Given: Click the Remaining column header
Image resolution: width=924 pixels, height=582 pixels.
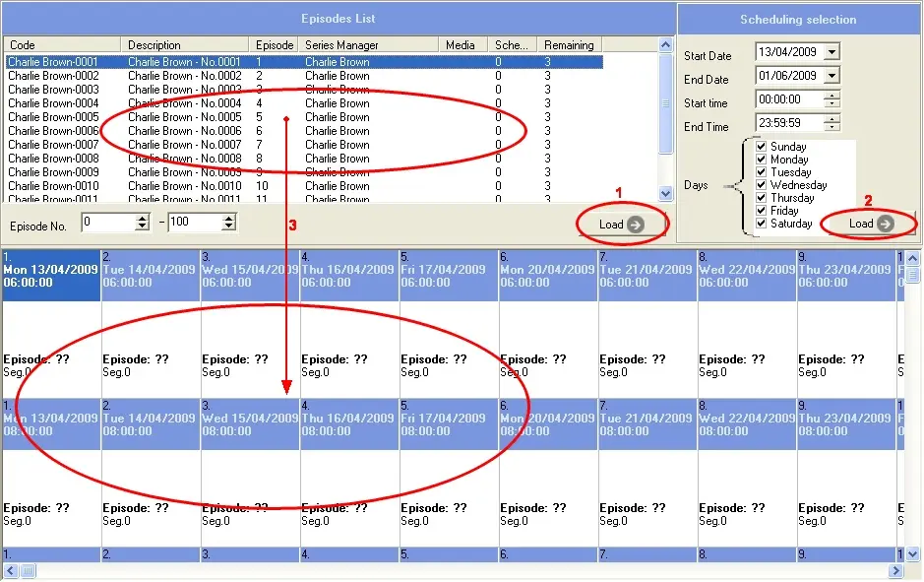Looking at the screenshot, I should tap(570, 45).
